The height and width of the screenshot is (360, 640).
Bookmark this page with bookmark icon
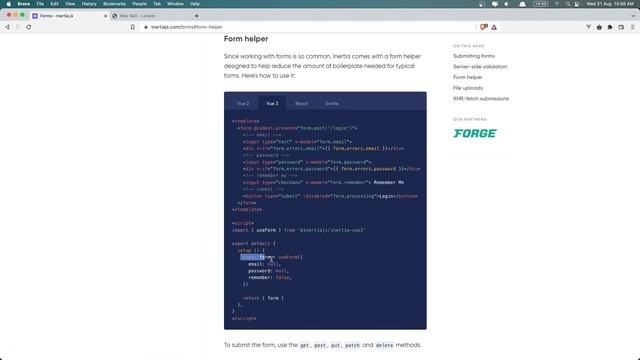[133, 27]
